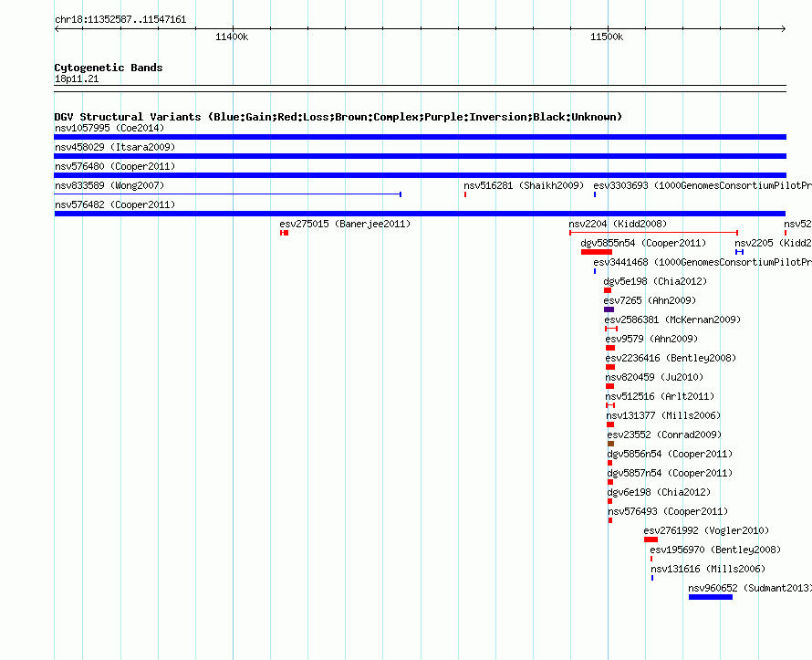Open the nsv576480 (Cooper2011) variant label
Viewport: 812px width, 660px height.
click(115, 166)
